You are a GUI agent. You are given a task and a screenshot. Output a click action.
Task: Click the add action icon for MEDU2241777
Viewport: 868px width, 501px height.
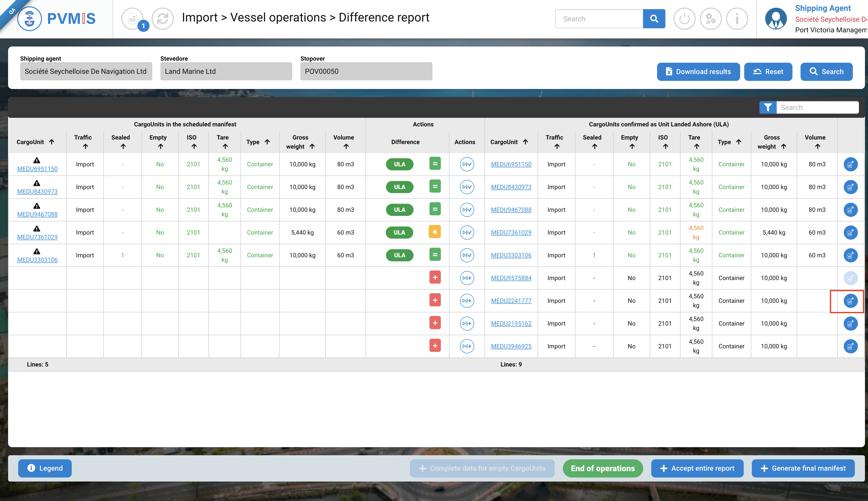[x=467, y=301]
